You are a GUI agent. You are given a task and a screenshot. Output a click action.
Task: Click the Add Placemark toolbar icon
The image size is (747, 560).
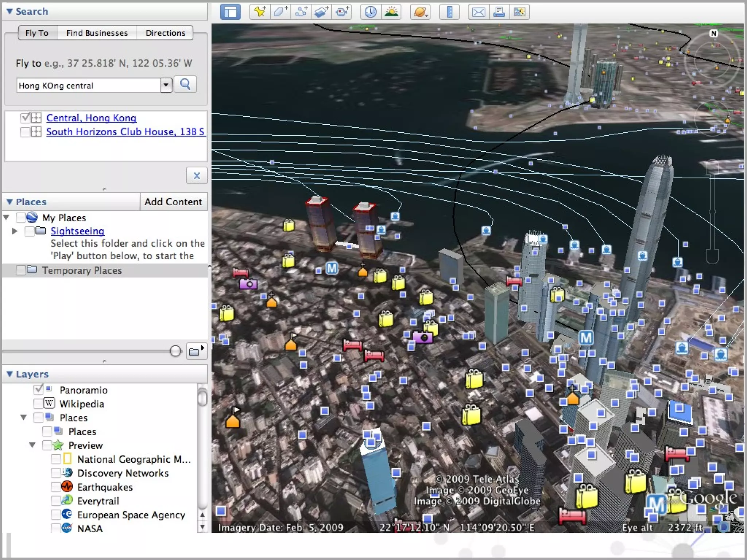click(260, 12)
